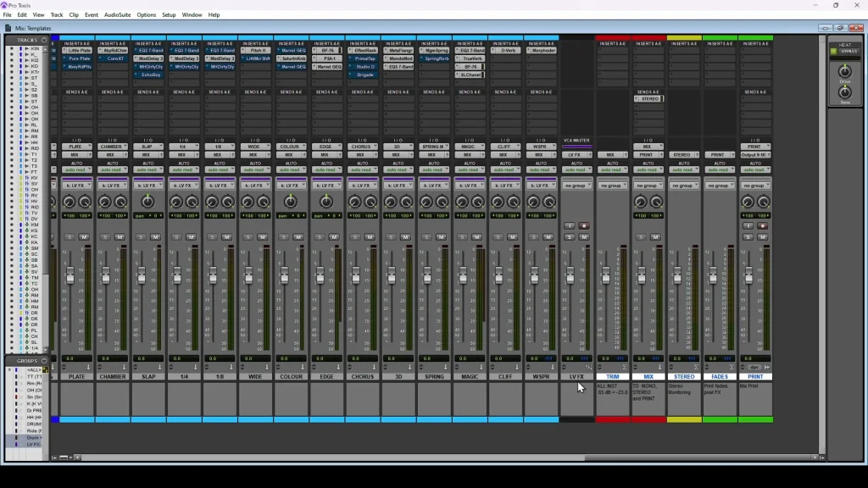
Task: Mute the CHORUS channel
Action: click(370, 237)
